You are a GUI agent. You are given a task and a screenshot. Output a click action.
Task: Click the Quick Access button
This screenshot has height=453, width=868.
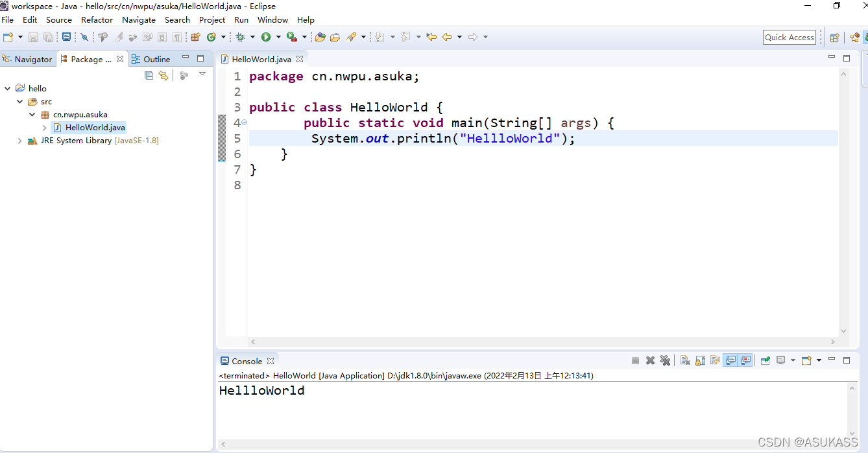(789, 37)
